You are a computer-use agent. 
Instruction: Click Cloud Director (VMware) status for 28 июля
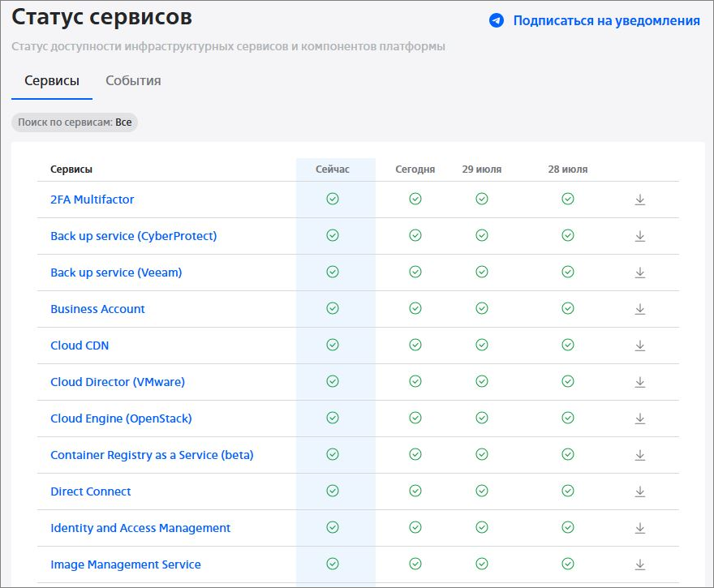click(x=568, y=381)
